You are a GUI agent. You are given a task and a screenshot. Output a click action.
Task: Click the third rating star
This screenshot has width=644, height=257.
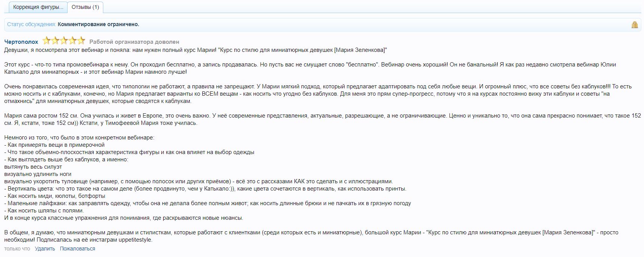point(64,40)
